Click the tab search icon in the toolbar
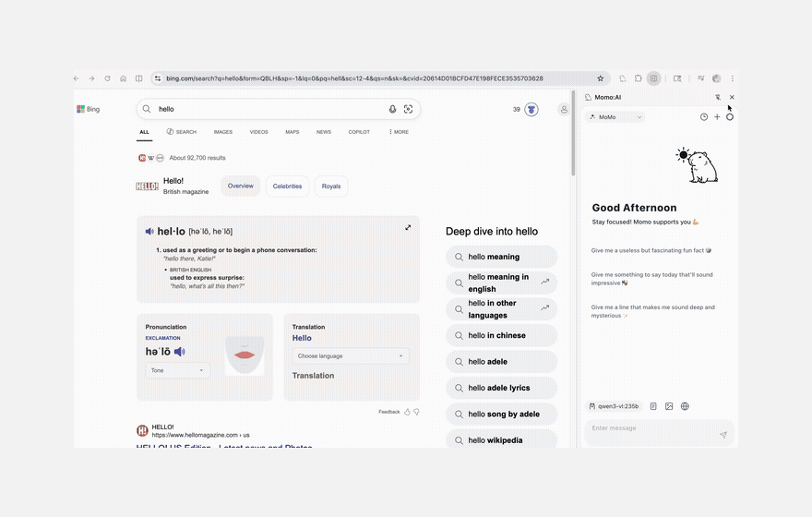812x517 pixels. (677, 78)
